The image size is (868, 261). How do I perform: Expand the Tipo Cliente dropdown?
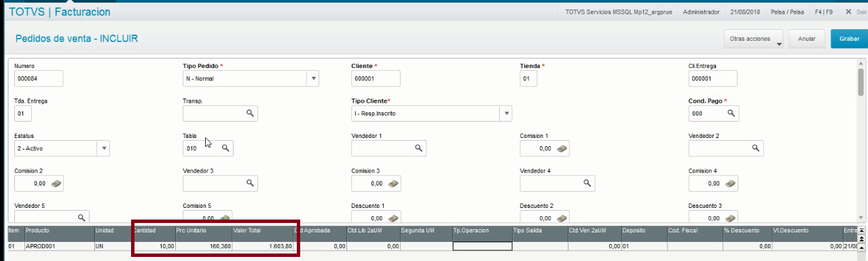click(506, 113)
